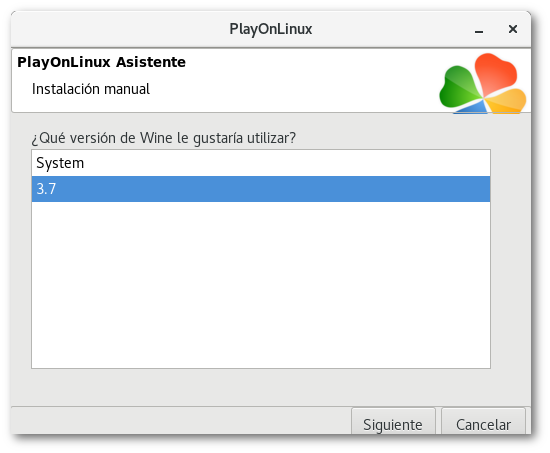Click the PlayOnLinux clover logo
The width and height of the screenshot is (550, 453).
click(483, 84)
